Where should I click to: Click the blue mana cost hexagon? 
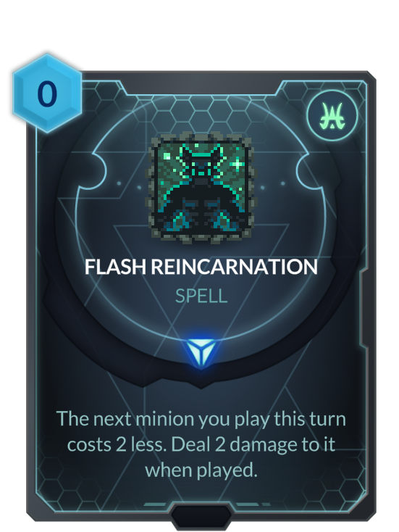(47, 93)
